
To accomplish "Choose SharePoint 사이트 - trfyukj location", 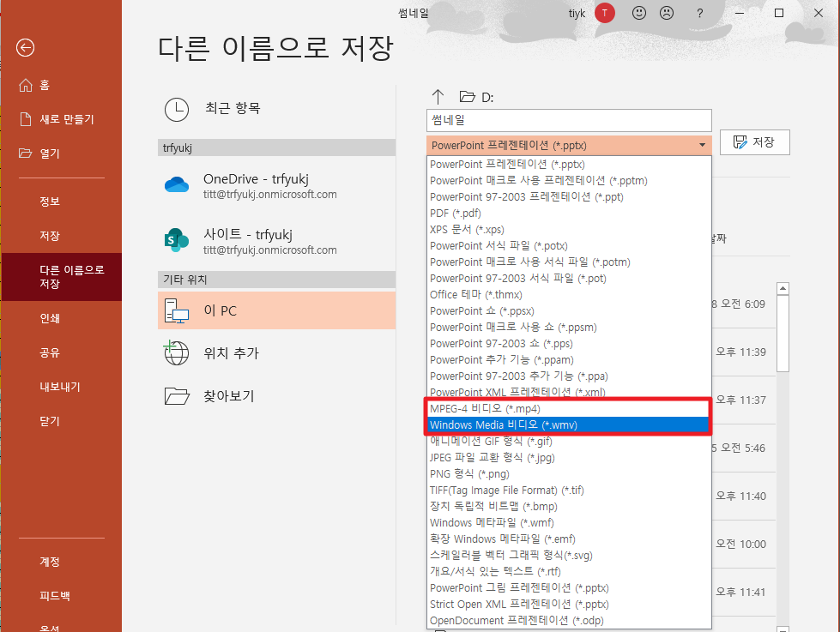I will pyautogui.click(x=276, y=241).
